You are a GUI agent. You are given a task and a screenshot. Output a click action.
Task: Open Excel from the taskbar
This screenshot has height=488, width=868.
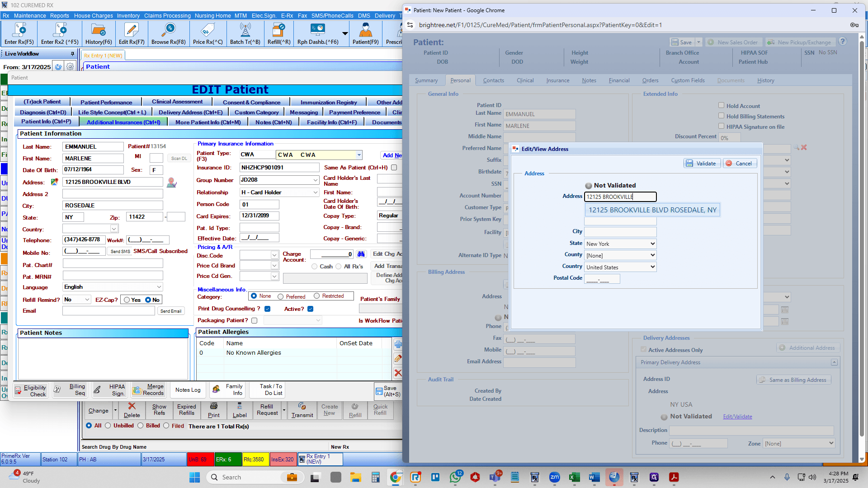pos(574,477)
